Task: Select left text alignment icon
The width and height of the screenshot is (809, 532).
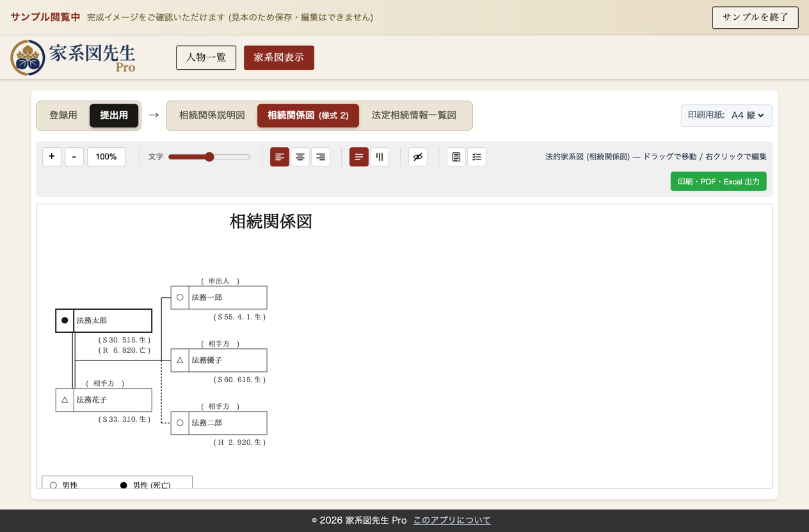Action: (x=280, y=157)
